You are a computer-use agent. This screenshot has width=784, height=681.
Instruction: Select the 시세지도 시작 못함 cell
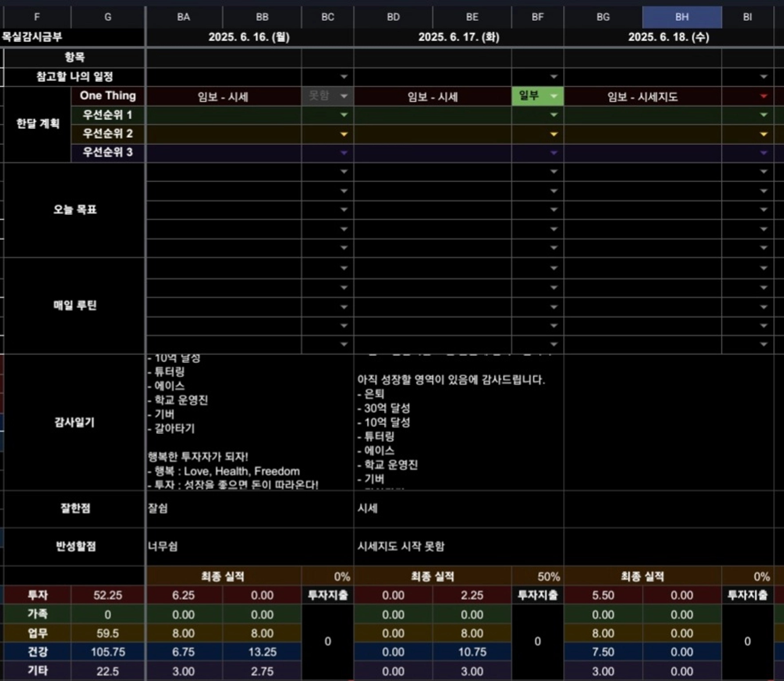point(401,546)
